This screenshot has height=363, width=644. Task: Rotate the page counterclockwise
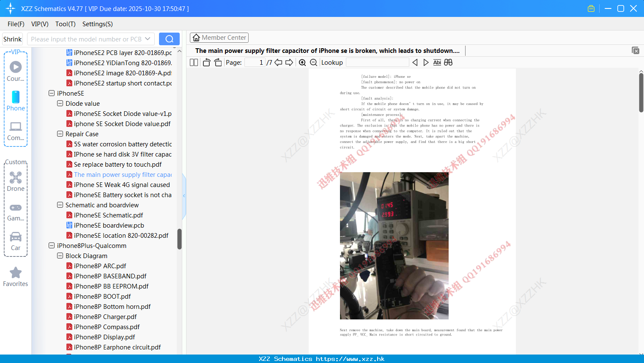[206, 63]
